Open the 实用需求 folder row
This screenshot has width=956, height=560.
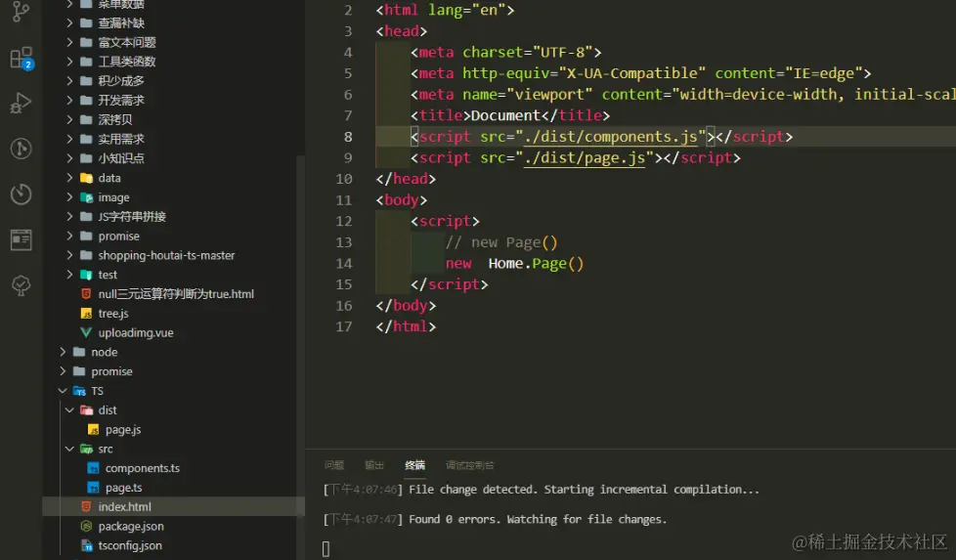pyautogui.click(x=173, y=139)
